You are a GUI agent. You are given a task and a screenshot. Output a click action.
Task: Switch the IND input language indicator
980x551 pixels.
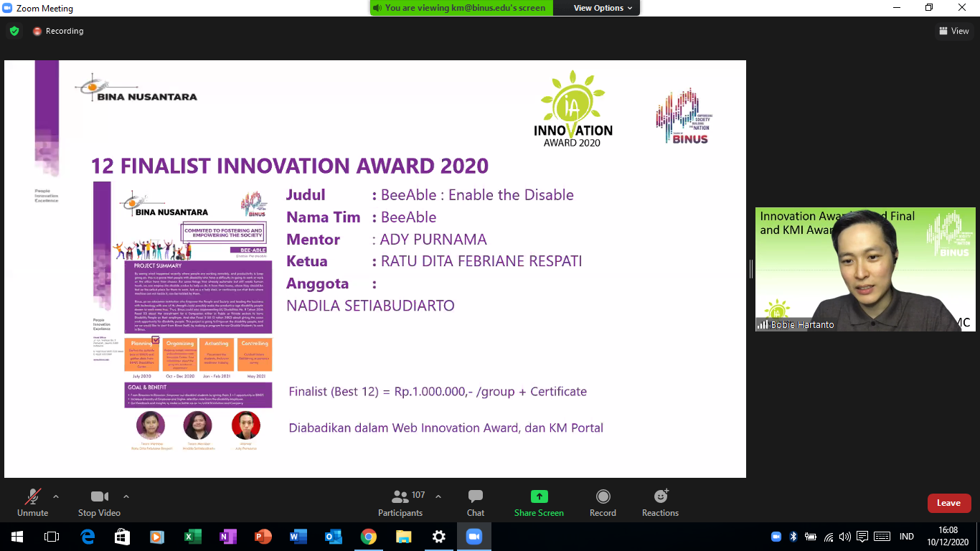click(x=907, y=537)
